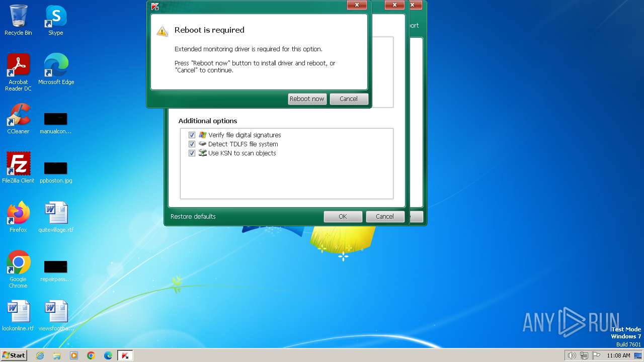Toggle Detect TDLFS file system checkbox
Image resolution: width=644 pixels, height=362 pixels.
tap(192, 144)
